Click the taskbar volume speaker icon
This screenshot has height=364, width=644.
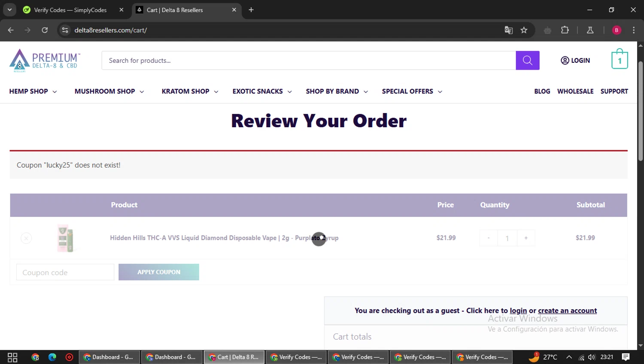[x=592, y=357]
